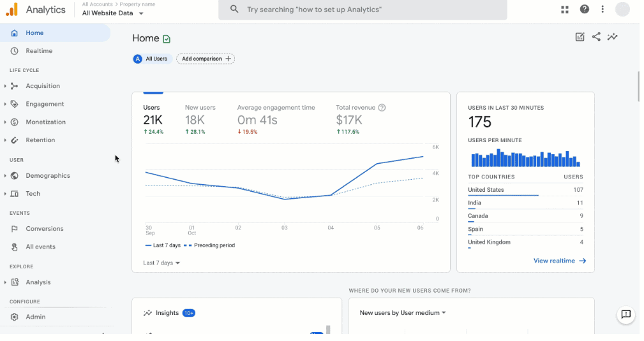Click the feedback icon at bottom right

(625, 314)
